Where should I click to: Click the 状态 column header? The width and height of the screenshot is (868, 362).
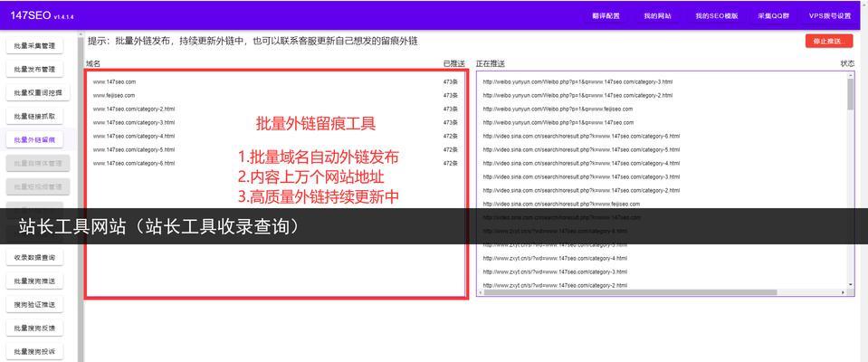point(847,63)
